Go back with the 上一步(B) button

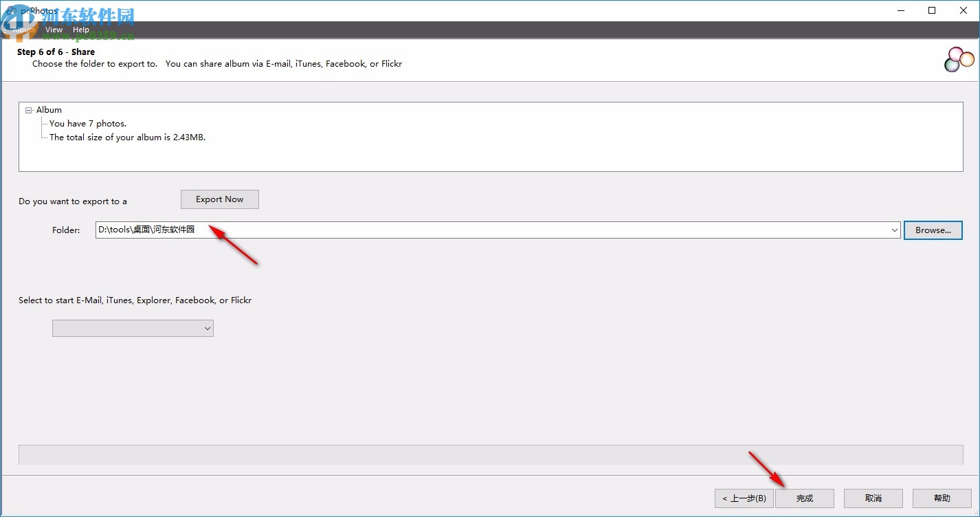(744, 498)
